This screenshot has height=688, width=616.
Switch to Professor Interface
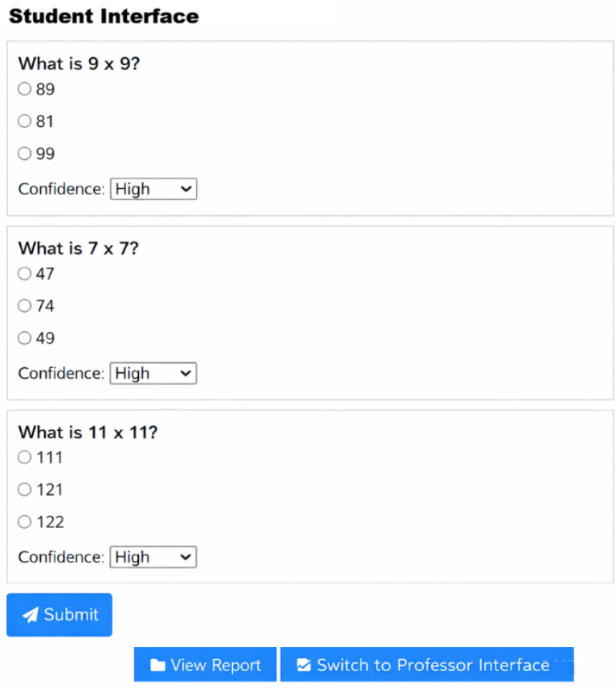(x=427, y=665)
